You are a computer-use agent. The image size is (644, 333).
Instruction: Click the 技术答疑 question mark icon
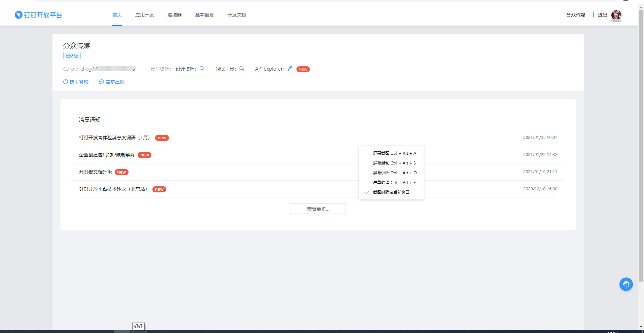pos(65,81)
